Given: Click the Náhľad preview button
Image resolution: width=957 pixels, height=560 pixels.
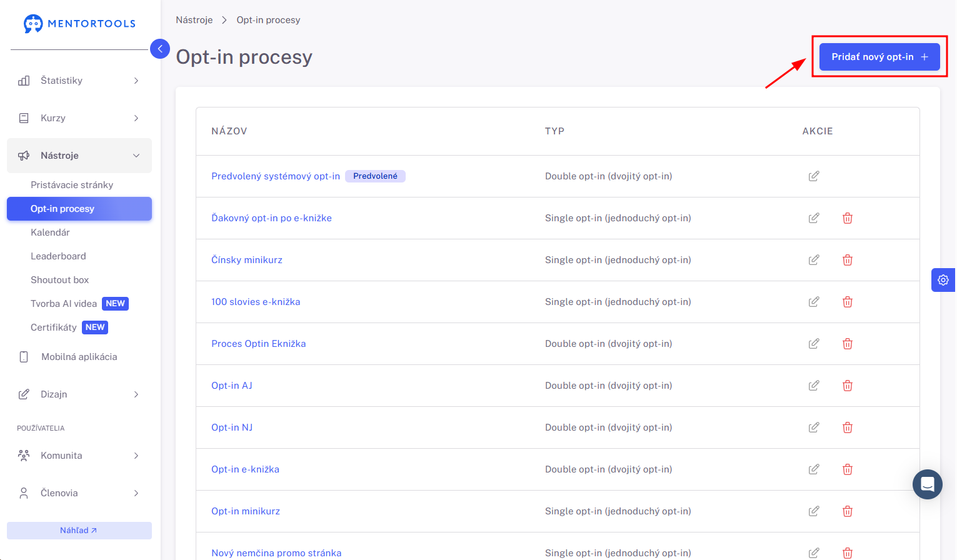Looking at the screenshot, I should (x=79, y=531).
